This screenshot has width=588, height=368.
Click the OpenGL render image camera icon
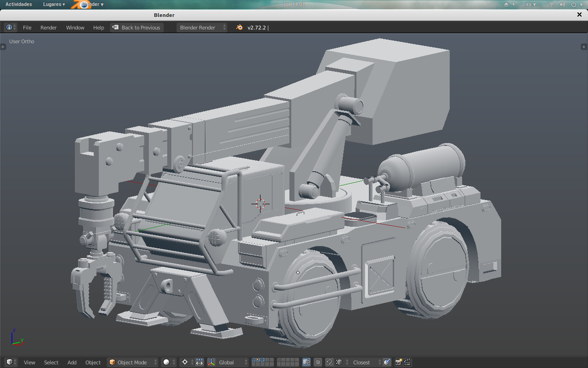398,362
